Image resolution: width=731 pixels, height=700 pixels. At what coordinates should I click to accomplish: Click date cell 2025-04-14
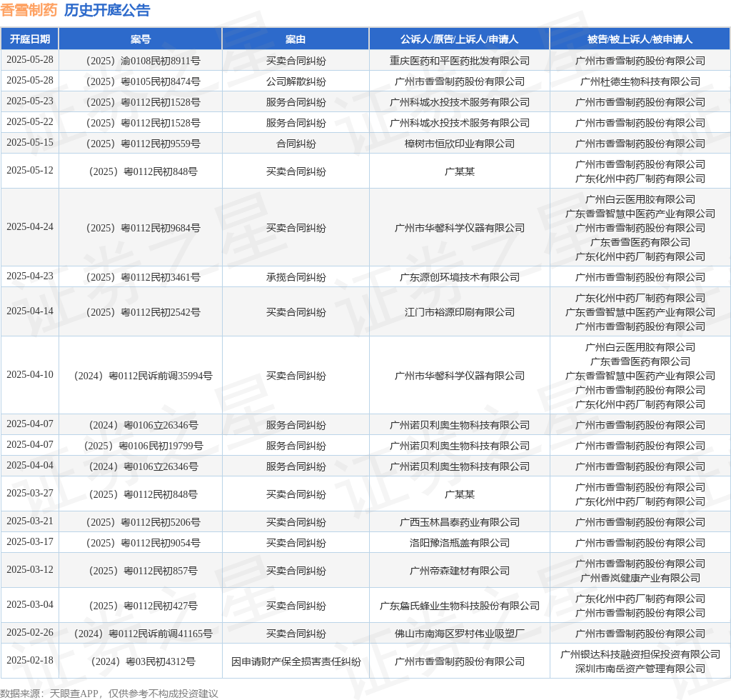(30, 311)
